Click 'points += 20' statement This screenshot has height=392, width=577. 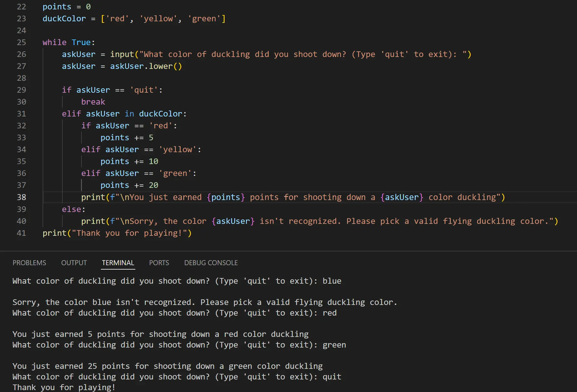[x=129, y=185]
